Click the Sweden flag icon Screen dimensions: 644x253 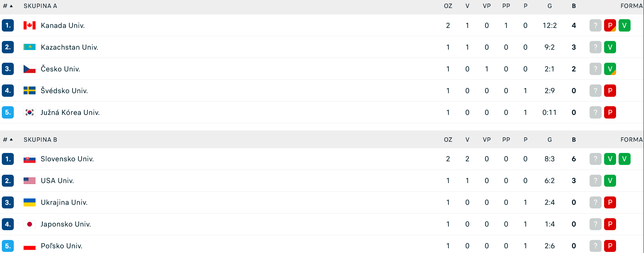point(29,91)
